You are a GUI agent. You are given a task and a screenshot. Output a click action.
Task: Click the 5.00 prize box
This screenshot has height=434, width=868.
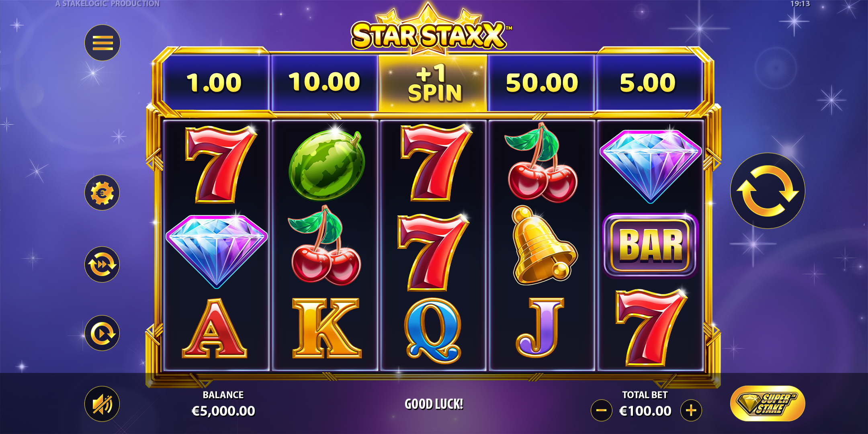(x=649, y=83)
